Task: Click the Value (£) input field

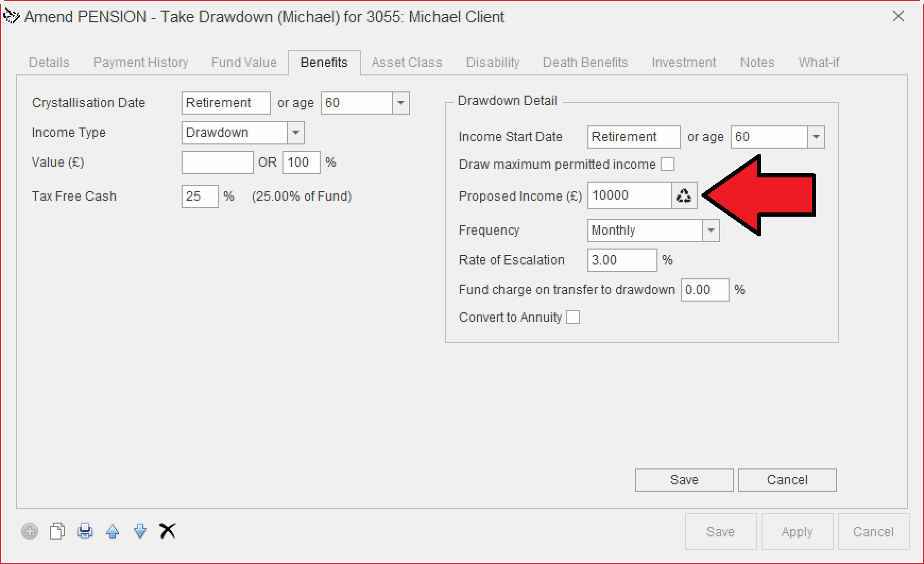Action: pyautogui.click(x=218, y=162)
